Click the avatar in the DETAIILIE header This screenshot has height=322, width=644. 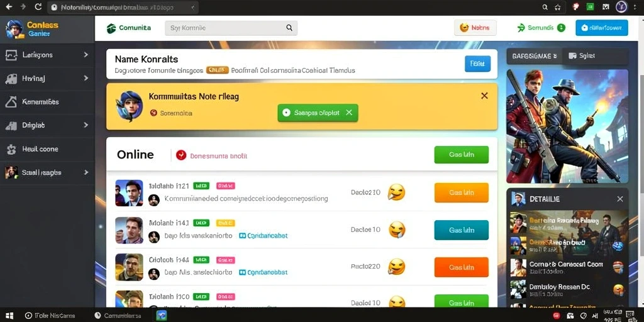[518, 199]
